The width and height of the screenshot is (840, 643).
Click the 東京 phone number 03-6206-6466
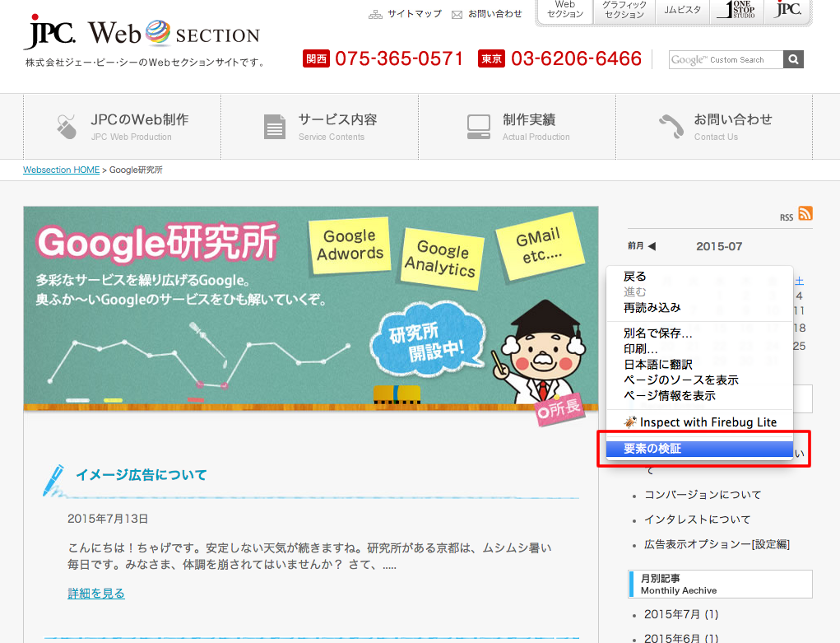tap(577, 58)
